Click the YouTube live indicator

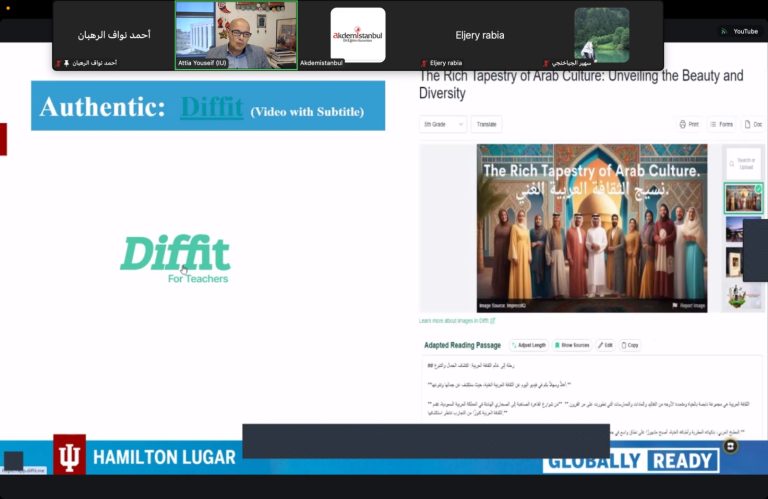(x=740, y=31)
